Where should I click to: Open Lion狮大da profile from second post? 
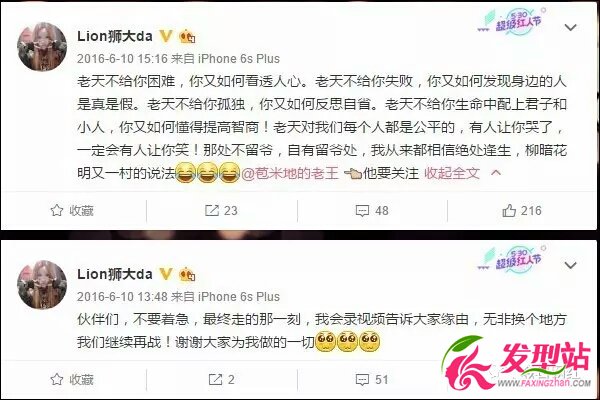[115, 274]
